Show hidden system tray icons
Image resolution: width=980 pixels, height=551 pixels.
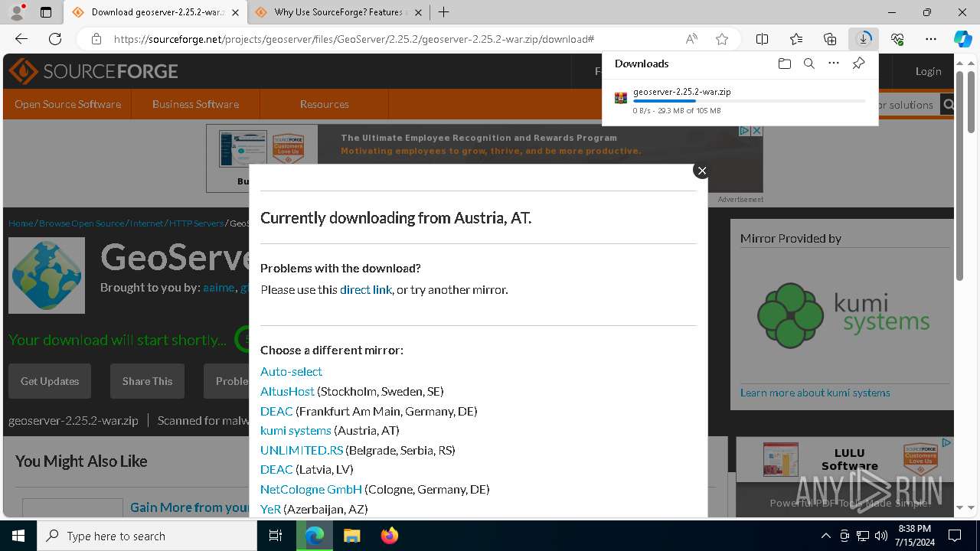(x=825, y=536)
